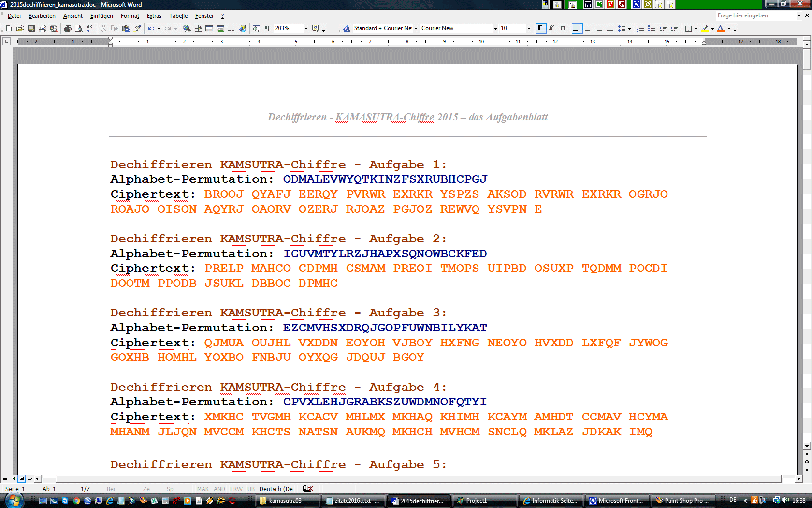Paste from the clipboard
The width and height of the screenshot is (812, 508).
tap(126, 29)
